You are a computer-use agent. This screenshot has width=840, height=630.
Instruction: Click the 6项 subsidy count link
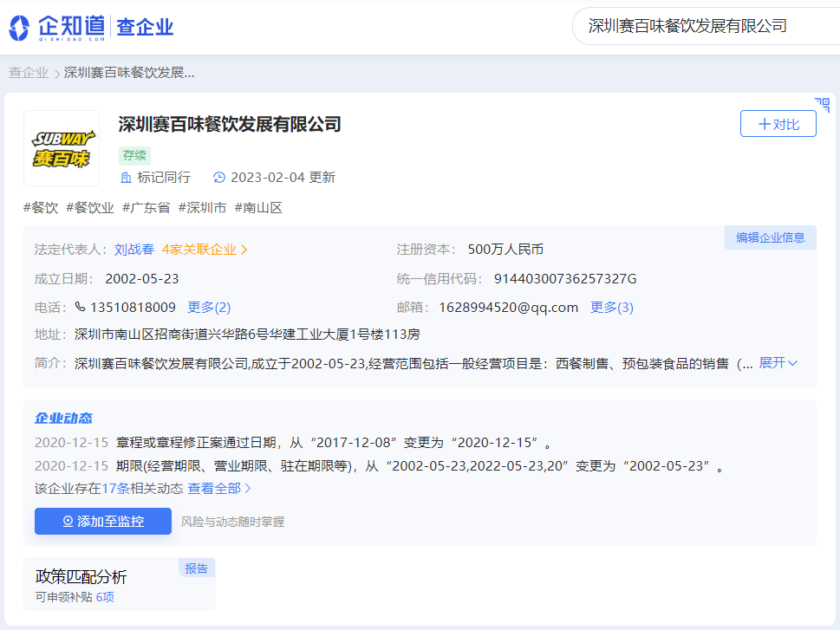coord(105,597)
